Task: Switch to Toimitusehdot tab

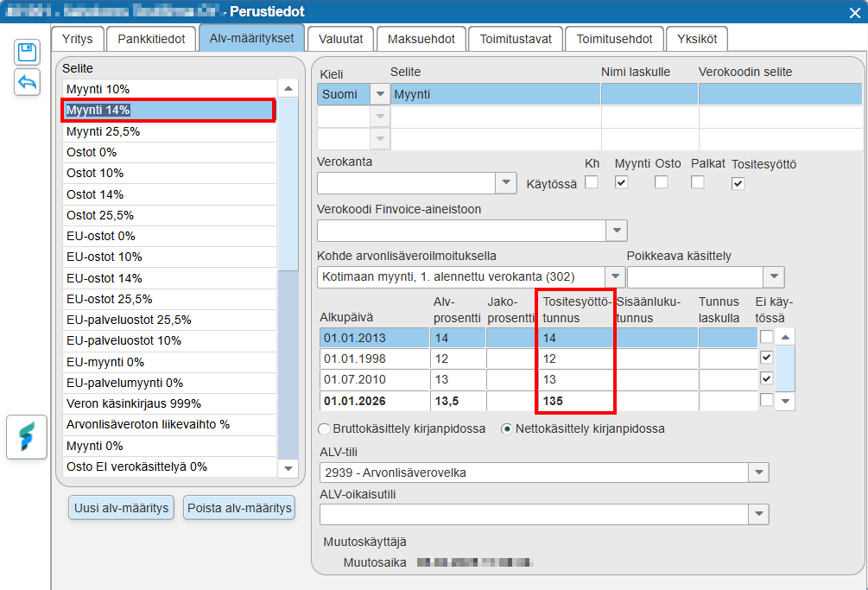Action: point(614,39)
